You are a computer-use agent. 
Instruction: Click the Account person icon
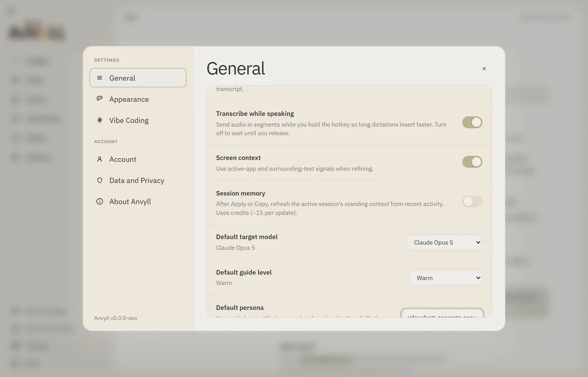click(x=100, y=159)
